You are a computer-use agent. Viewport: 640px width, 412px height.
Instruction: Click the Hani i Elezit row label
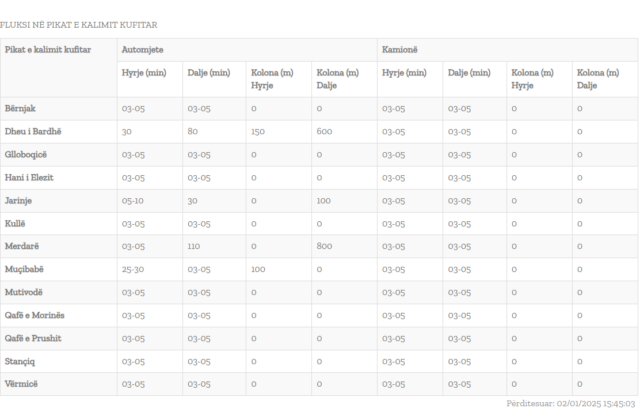[x=29, y=177]
